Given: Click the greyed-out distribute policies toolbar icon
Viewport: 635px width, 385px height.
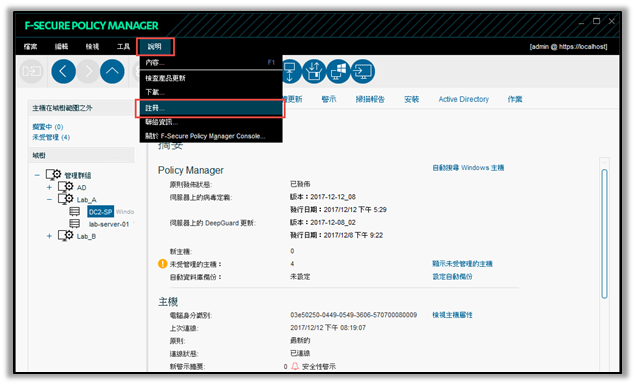Looking at the screenshot, I should [x=31, y=71].
